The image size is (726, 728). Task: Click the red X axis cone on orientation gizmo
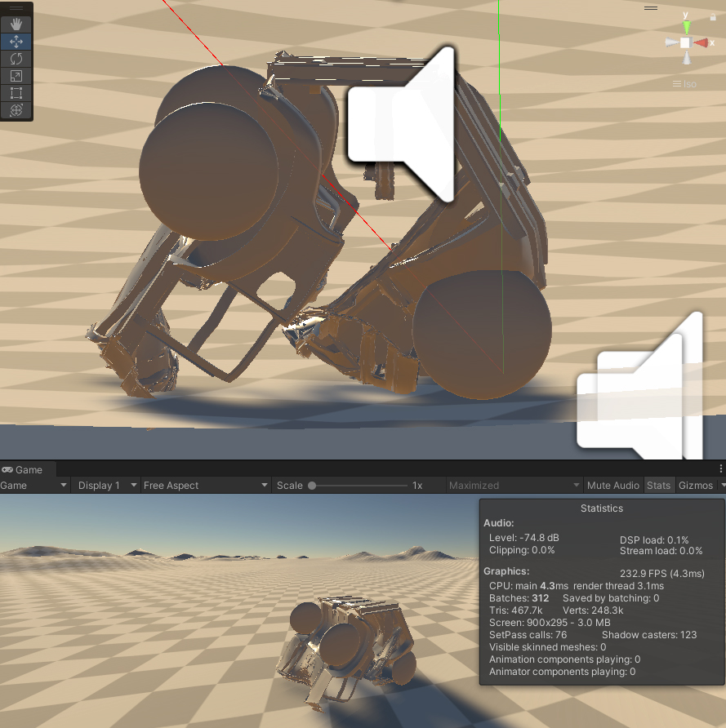point(702,43)
